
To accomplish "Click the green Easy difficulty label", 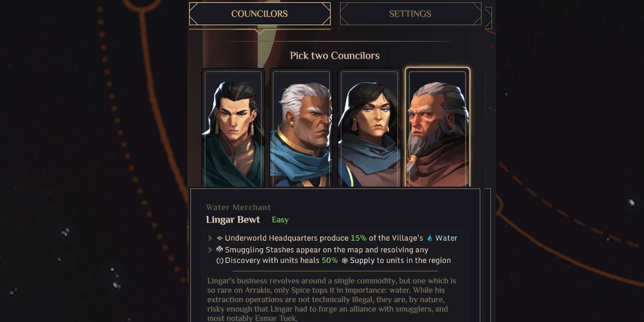I will click(280, 220).
